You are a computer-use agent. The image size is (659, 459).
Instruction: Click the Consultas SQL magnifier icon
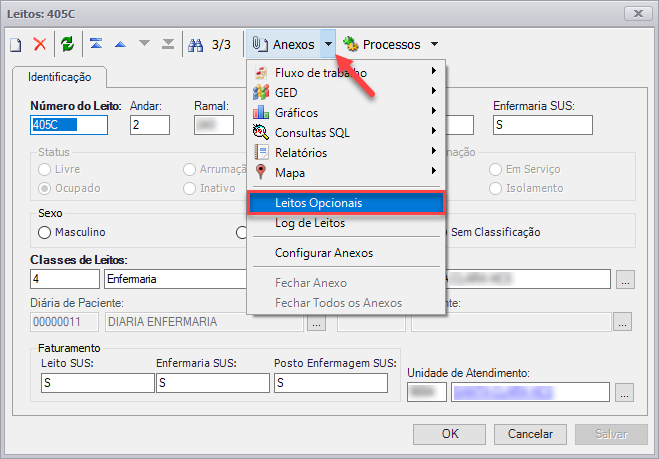coord(261,132)
